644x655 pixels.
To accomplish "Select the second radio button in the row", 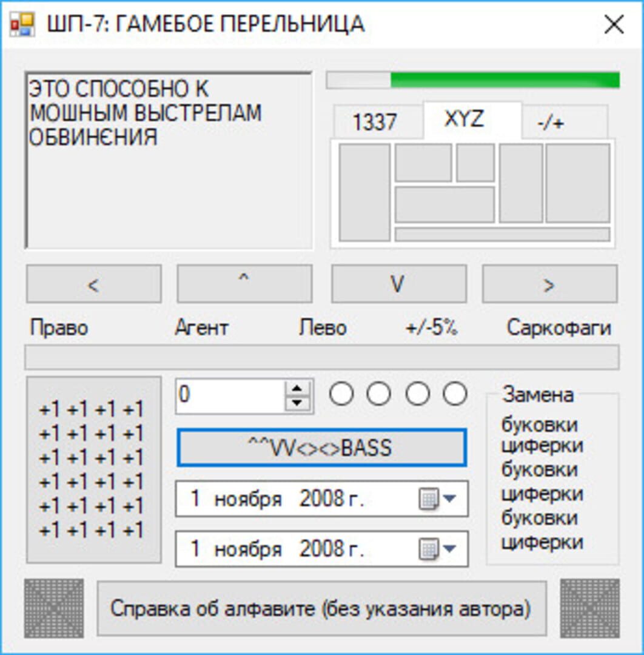I will (378, 393).
